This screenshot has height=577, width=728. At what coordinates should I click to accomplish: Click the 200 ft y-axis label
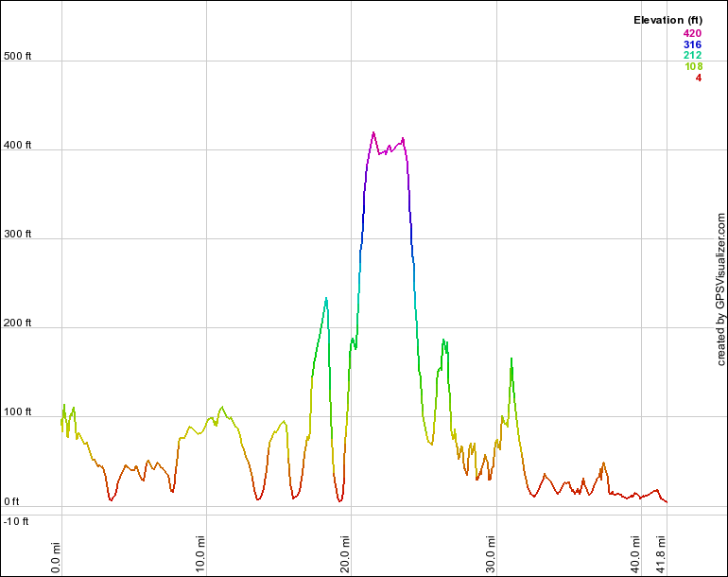point(17,323)
